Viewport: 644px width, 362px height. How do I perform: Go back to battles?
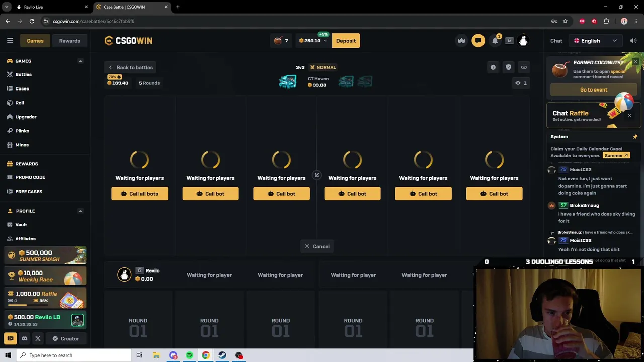[130, 67]
